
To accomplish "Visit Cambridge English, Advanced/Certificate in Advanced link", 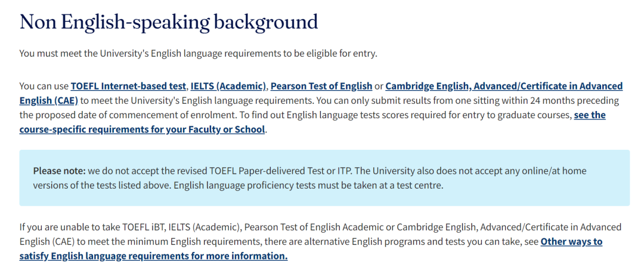I will [x=504, y=87].
